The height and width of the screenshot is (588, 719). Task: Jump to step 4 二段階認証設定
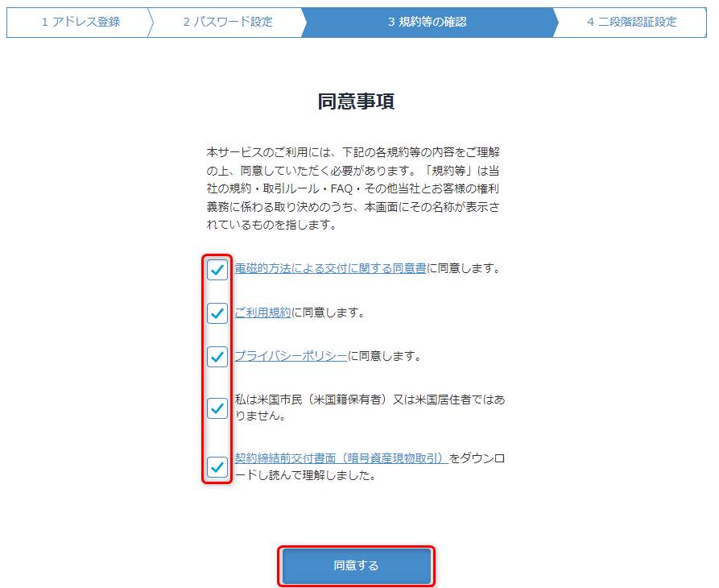631,22
